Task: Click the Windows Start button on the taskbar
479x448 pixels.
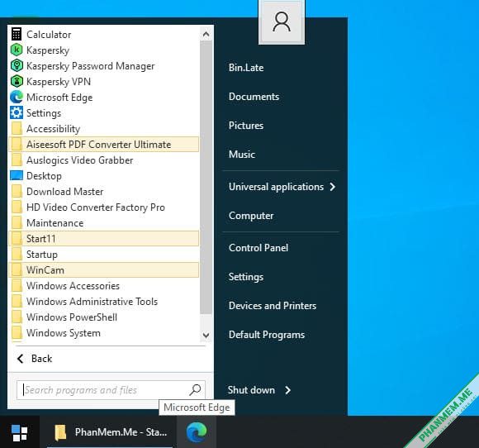Action: point(20,432)
